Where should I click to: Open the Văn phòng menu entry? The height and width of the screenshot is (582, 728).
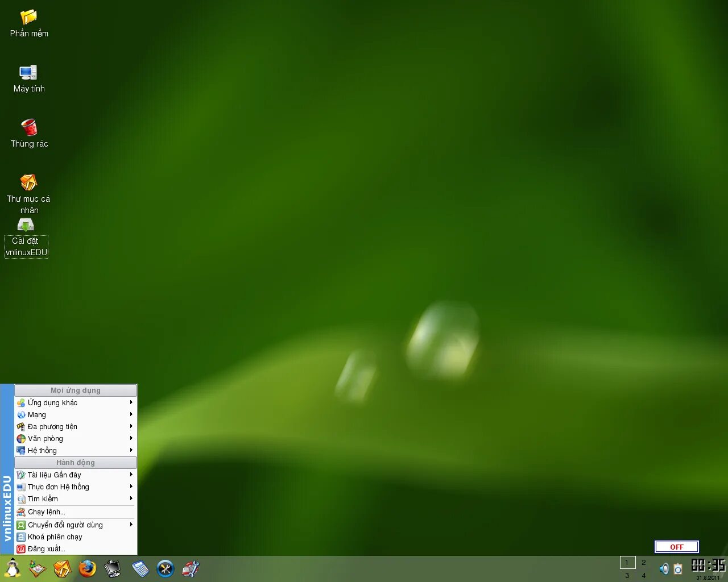(76, 439)
